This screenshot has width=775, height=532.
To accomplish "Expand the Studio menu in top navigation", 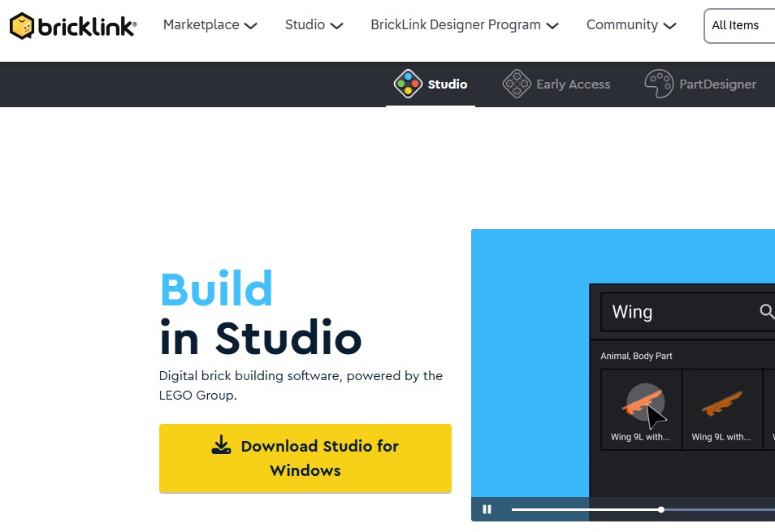I will pos(314,24).
